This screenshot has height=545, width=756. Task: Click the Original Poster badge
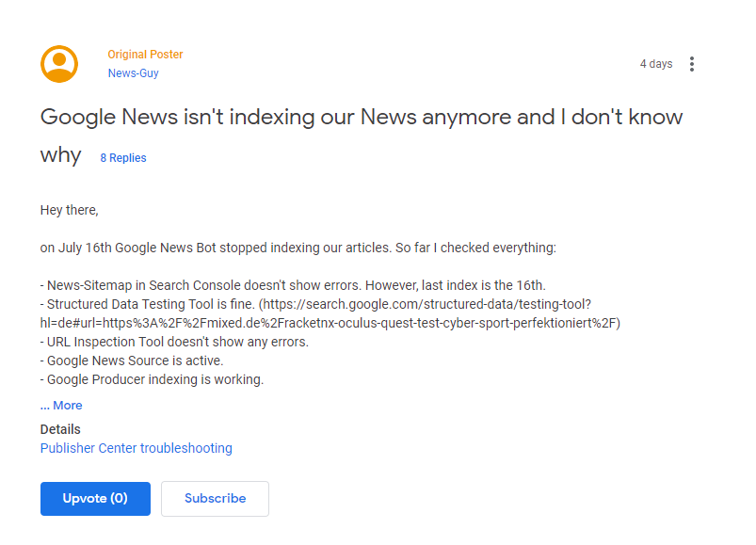[x=145, y=54]
